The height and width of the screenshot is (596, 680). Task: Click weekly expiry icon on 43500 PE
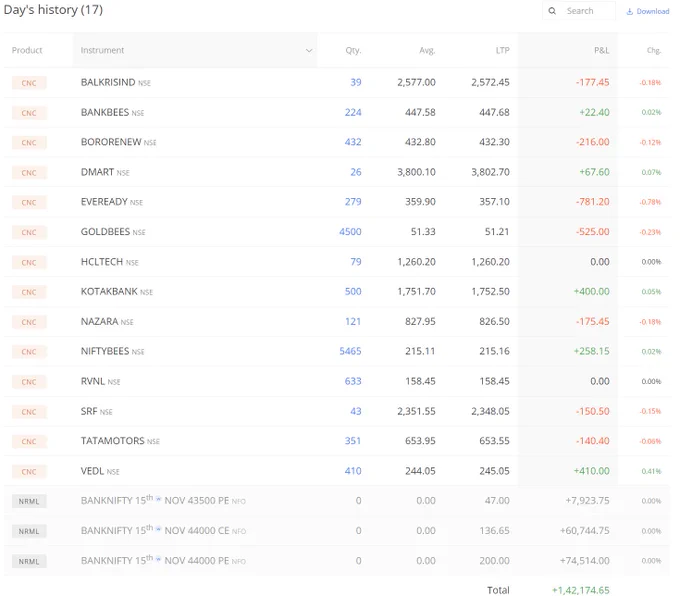[158, 499]
